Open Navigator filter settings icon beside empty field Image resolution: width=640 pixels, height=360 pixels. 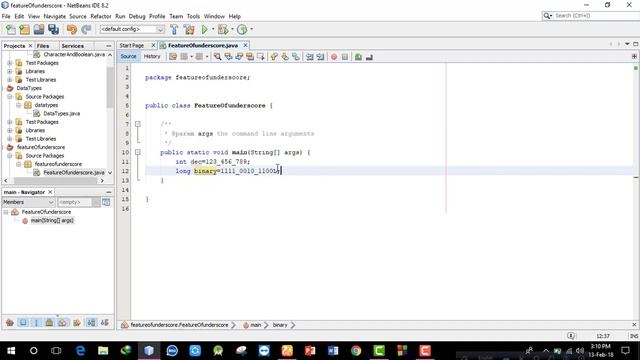tap(106, 202)
